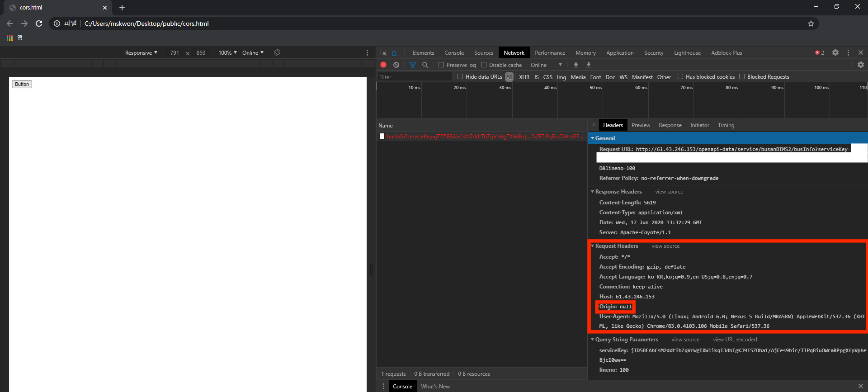Tick Has blocked cookies checkbox
This screenshot has height=392, width=868.
click(x=680, y=76)
